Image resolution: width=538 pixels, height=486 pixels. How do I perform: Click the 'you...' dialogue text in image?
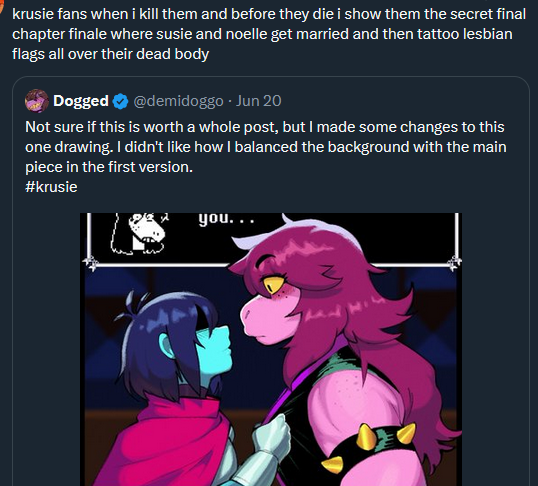click(226, 218)
